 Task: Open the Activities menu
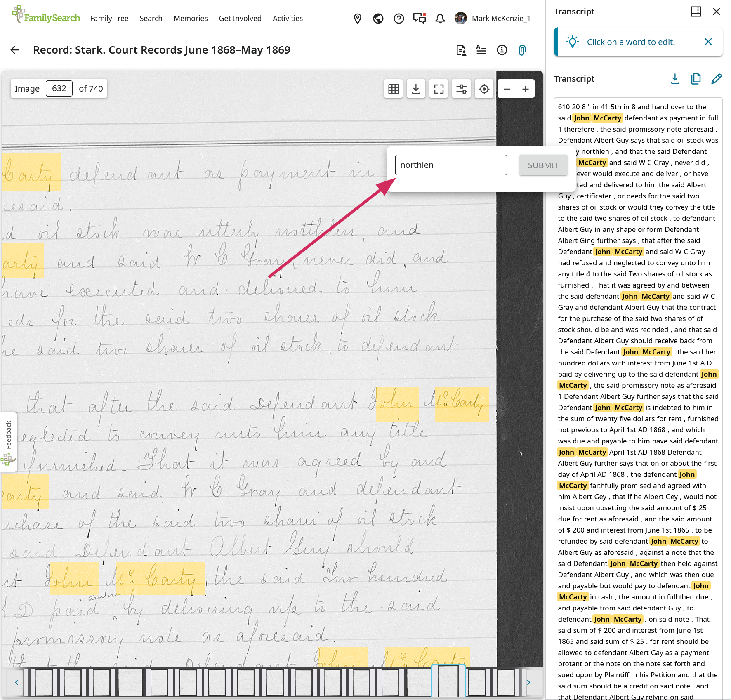coord(288,18)
